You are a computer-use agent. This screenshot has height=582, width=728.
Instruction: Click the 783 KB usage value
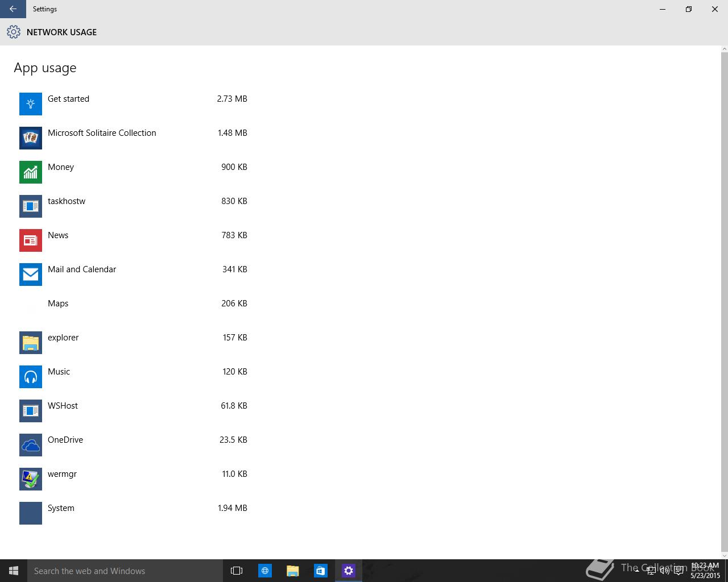click(x=234, y=235)
